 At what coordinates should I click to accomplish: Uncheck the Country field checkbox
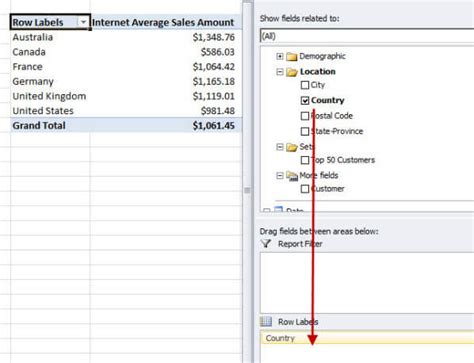pyautogui.click(x=305, y=100)
